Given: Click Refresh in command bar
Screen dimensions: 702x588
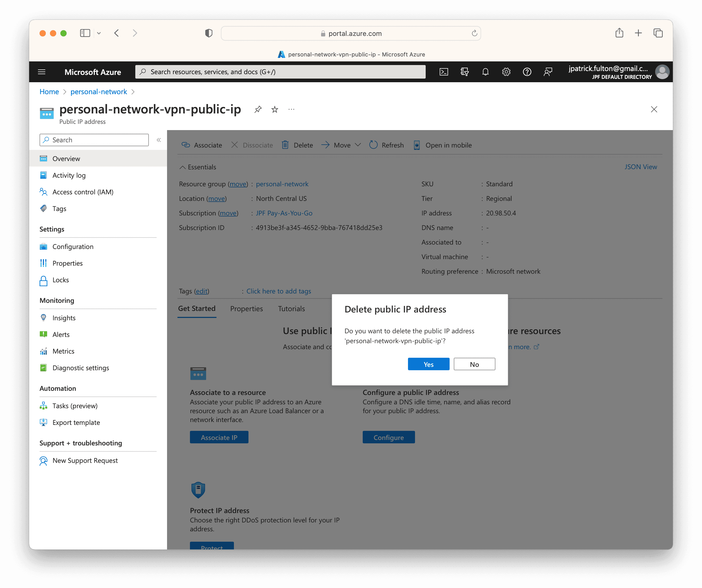Looking at the screenshot, I should (386, 145).
